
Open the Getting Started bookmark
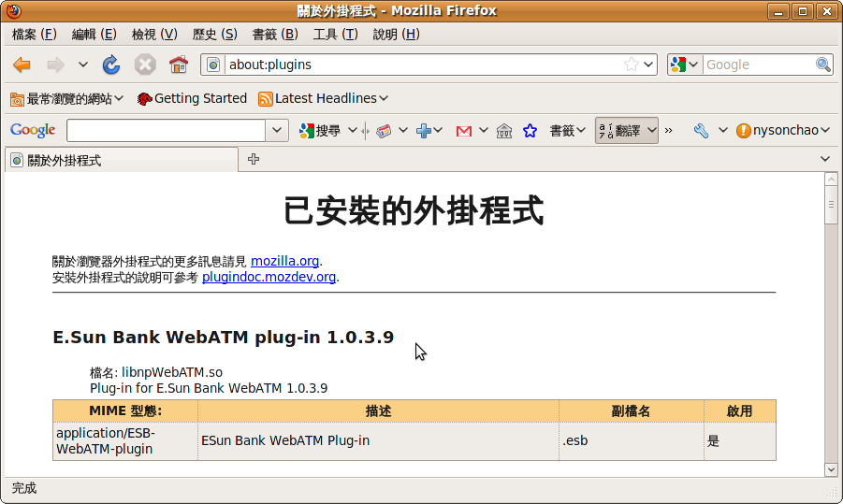coord(192,99)
